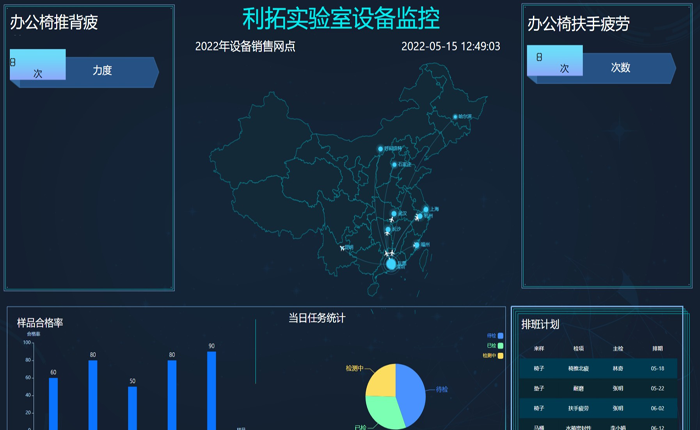This screenshot has height=430, width=700.
Task: Click the Hohhot (呼和浩特) map marker
Action: 380,149
